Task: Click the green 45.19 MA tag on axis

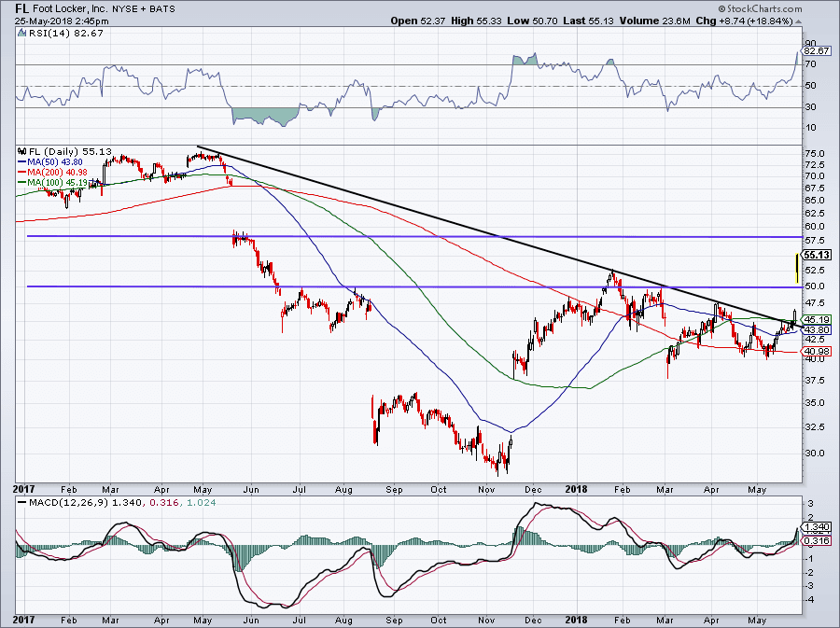Action: 817,319
